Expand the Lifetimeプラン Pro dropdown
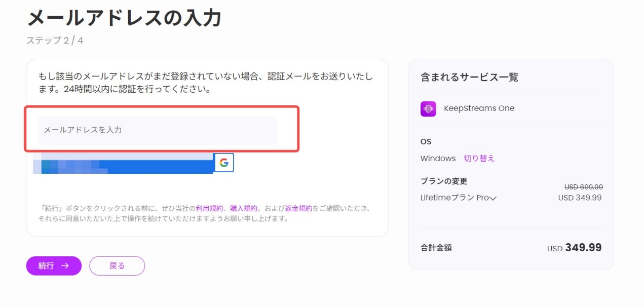The image size is (644, 306). click(x=459, y=198)
